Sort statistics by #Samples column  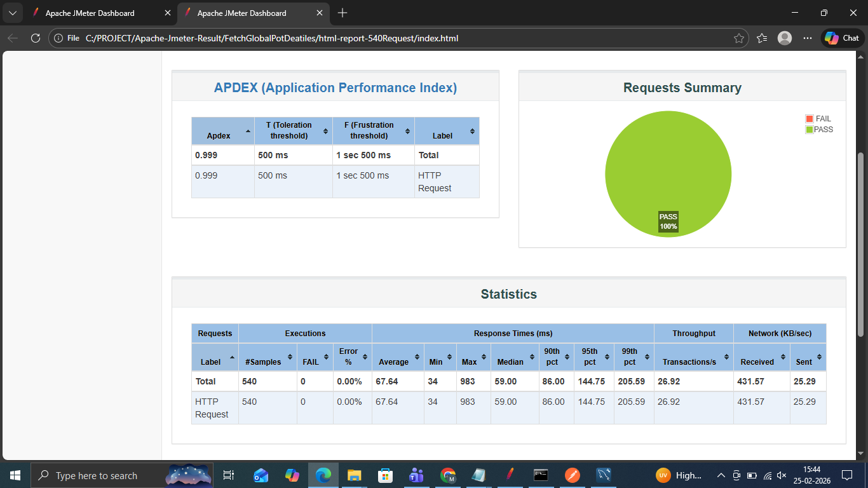coord(267,357)
